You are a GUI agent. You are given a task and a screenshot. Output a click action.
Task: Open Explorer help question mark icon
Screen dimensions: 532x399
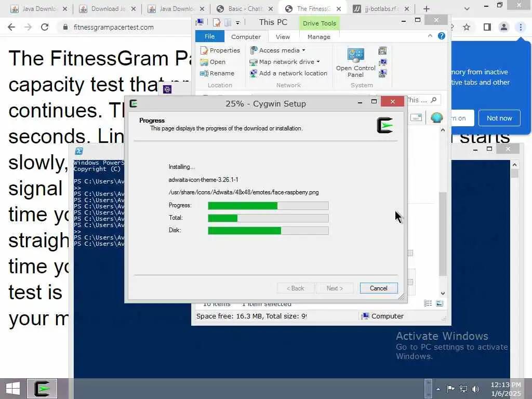click(441, 36)
